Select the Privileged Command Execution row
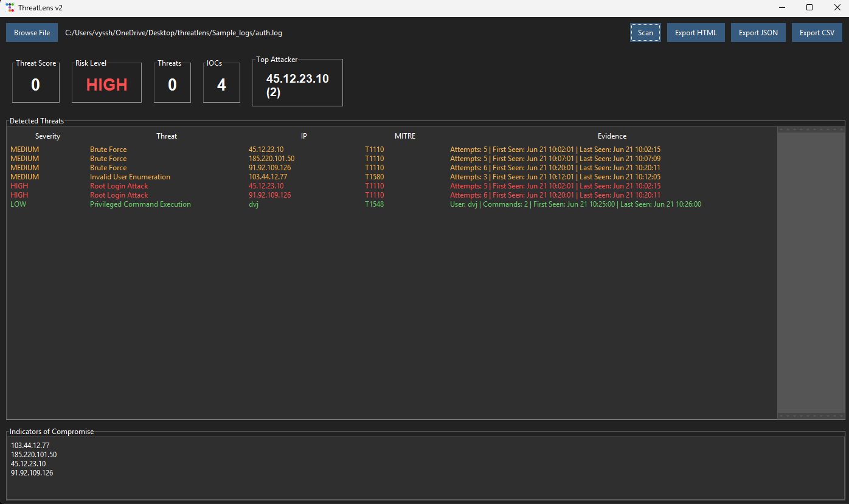Screen dimensions: 849x504 tap(392, 204)
